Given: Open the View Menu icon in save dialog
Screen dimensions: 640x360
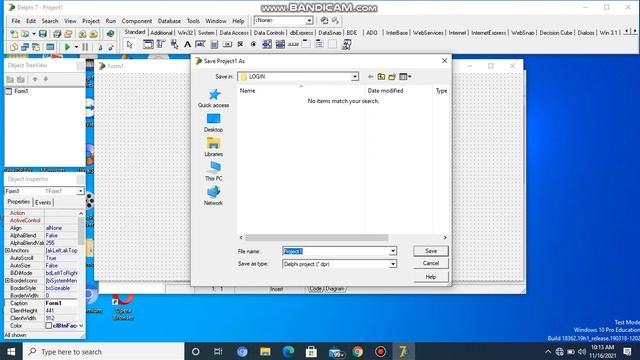Looking at the screenshot, I should click(405, 77).
